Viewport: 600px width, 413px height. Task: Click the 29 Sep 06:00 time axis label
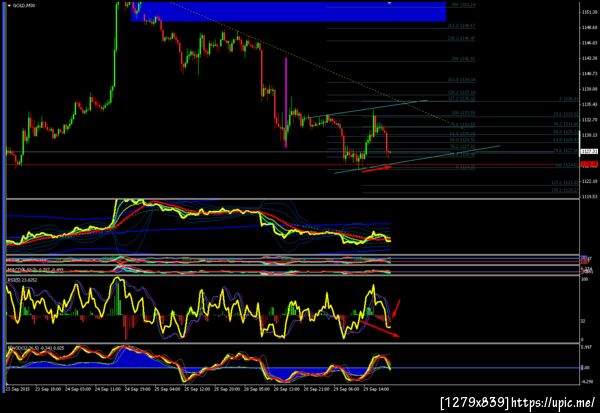coord(346,389)
